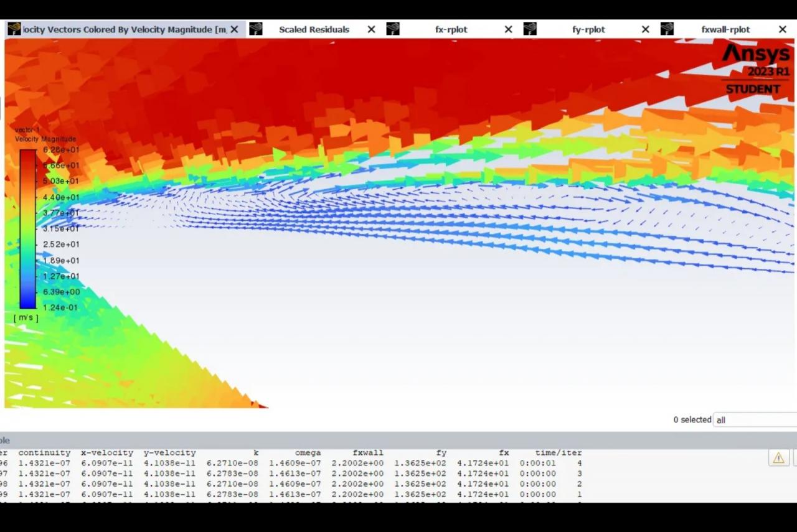The height and width of the screenshot is (532, 797).
Task: Click the 0:00:01 time value in the console
Action: pyautogui.click(x=538, y=463)
